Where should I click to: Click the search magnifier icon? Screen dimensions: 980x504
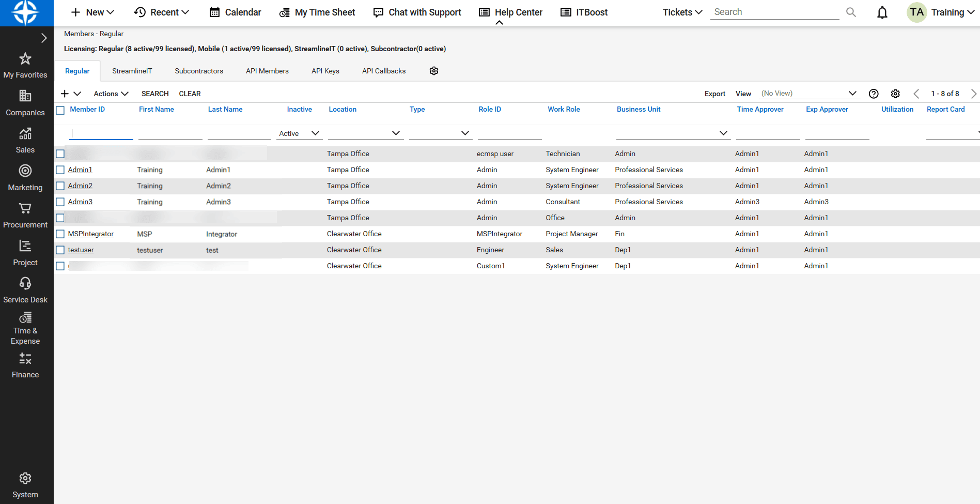pyautogui.click(x=851, y=12)
